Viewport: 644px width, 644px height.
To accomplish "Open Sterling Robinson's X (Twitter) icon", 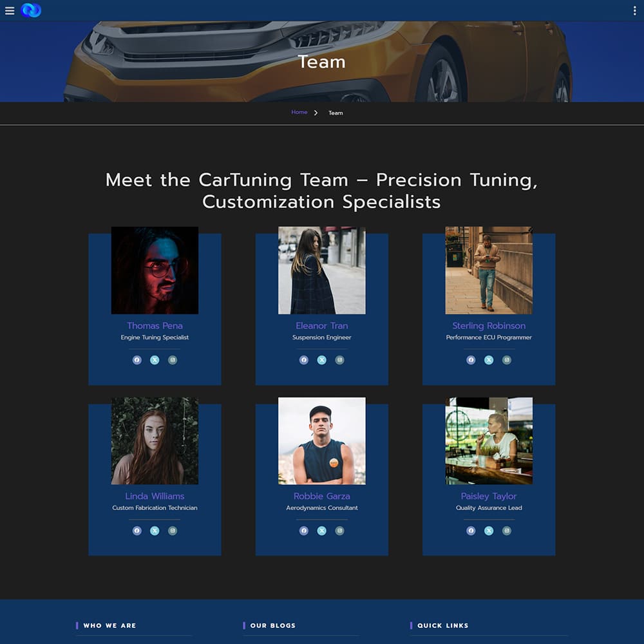I will (489, 360).
